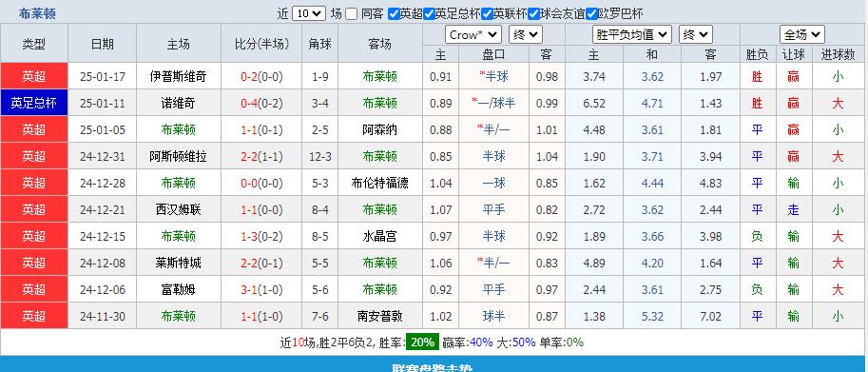The image size is (868, 372).
Task: Open home team 富勒姆
Action: pyautogui.click(x=178, y=289)
